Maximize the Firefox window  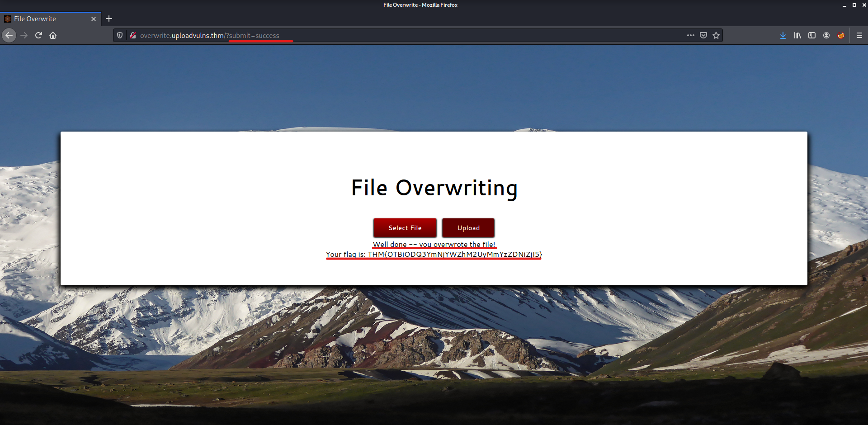[854, 5]
